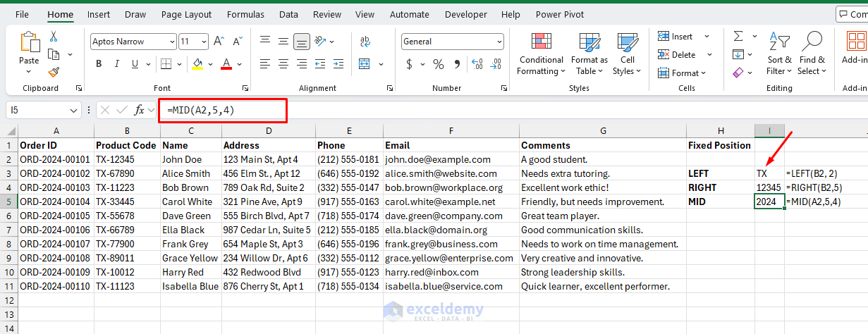The width and height of the screenshot is (868, 334).
Task: Apply Percent Style
Action: 439,64
